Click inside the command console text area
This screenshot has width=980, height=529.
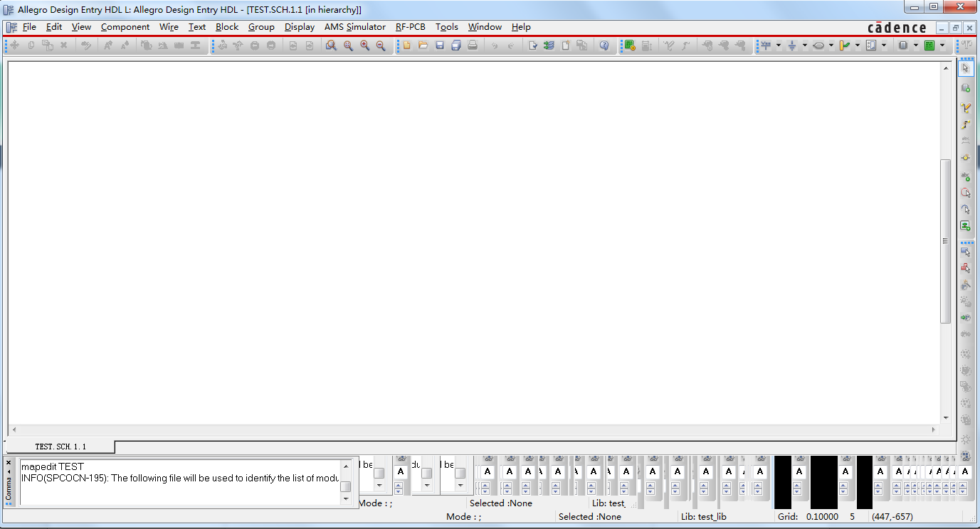pyautogui.click(x=178, y=491)
